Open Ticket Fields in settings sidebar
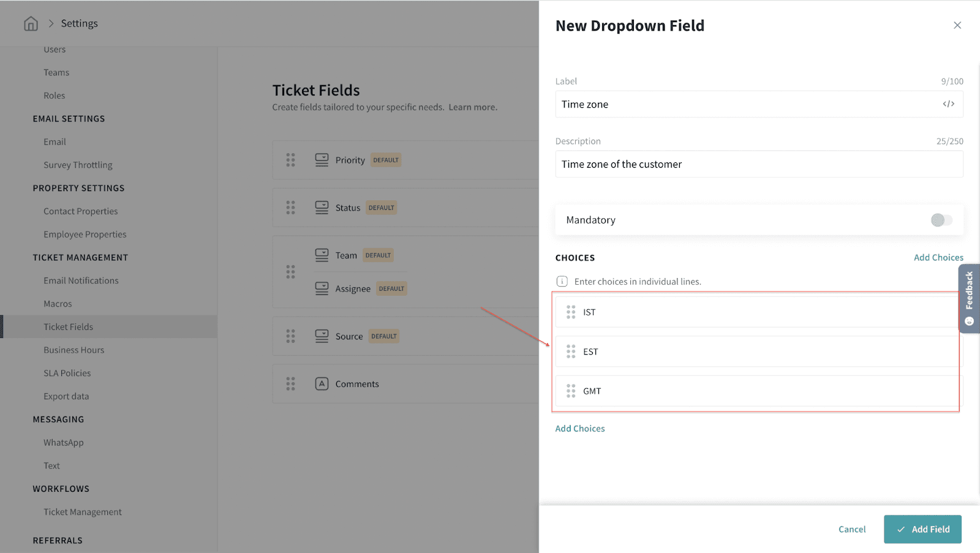Screen dimensions: 980x553 pyautogui.click(x=68, y=327)
